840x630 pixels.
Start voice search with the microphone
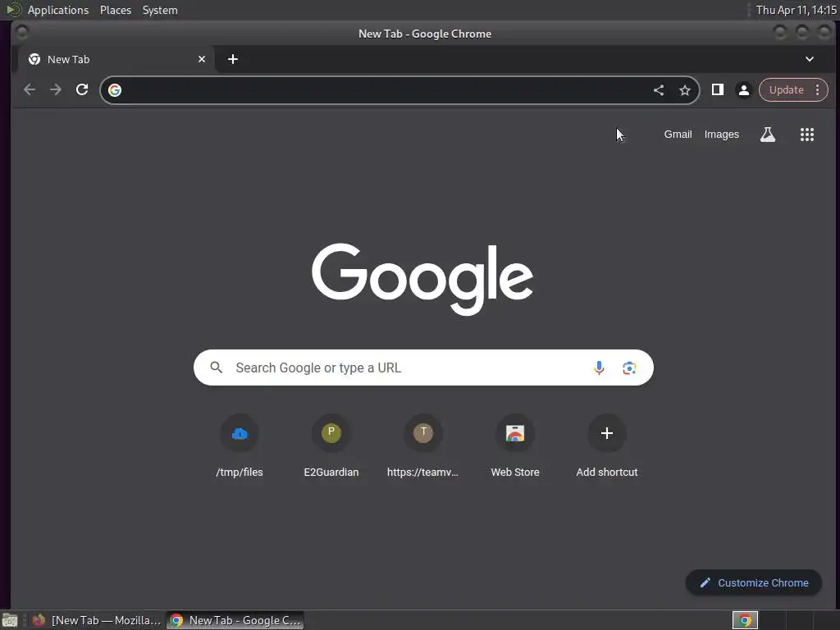[x=599, y=367]
